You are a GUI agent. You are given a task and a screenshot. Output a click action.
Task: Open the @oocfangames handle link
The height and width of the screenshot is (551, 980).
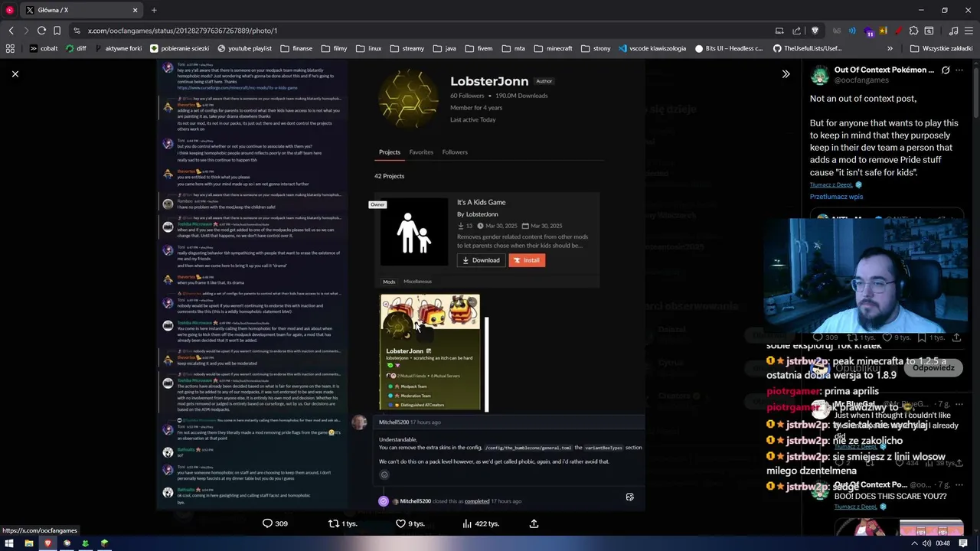click(861, 80)
